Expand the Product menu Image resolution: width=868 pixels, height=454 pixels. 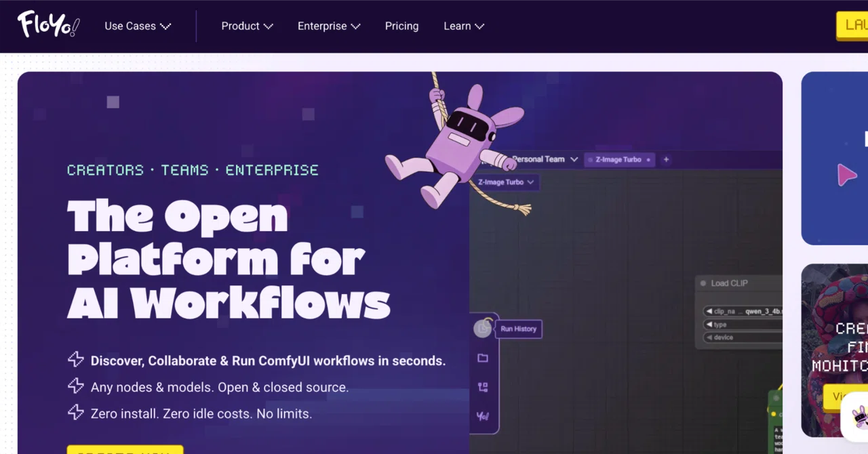(x=247, y=26)
